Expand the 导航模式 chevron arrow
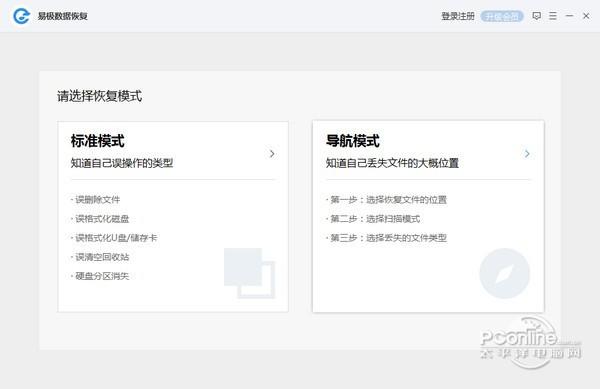The height and width of the screenshot is (389, 600). [527, 154]
